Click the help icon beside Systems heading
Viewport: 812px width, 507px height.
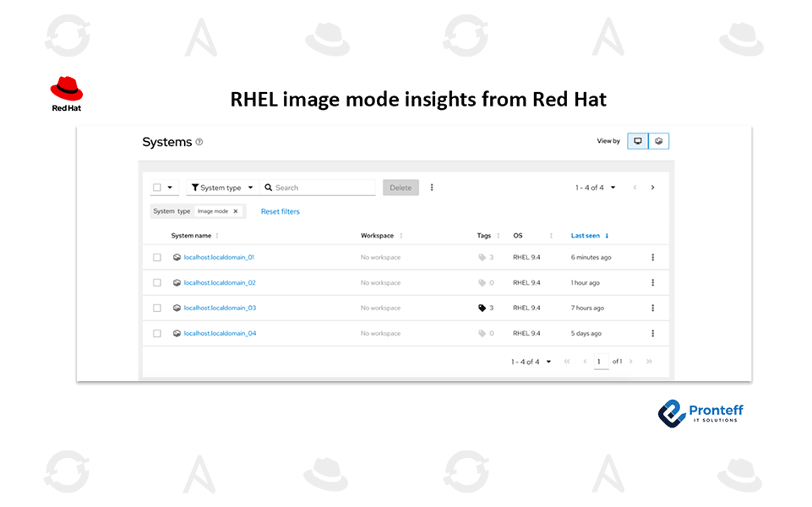pyautogui.click(x=199, y=143)
